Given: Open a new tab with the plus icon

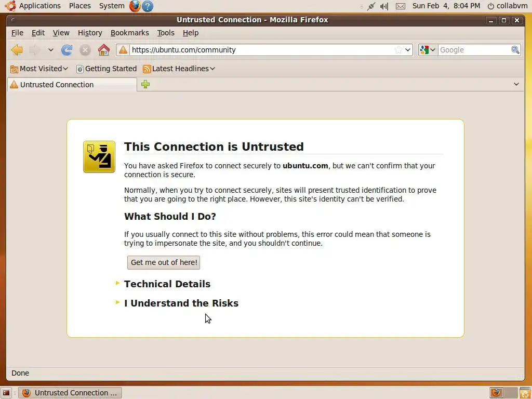Looking at the screenshot, I should 145,84.
